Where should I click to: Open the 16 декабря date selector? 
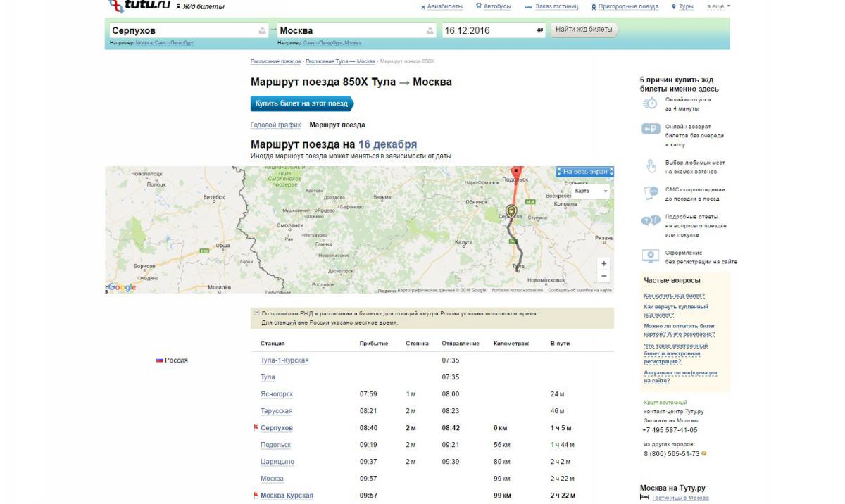[387, 144]
